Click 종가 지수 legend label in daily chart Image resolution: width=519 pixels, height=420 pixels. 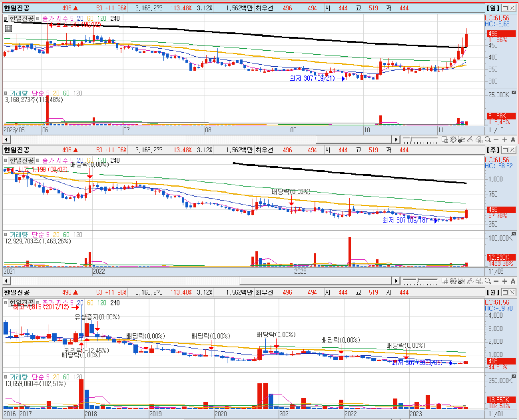coord(55,19)
